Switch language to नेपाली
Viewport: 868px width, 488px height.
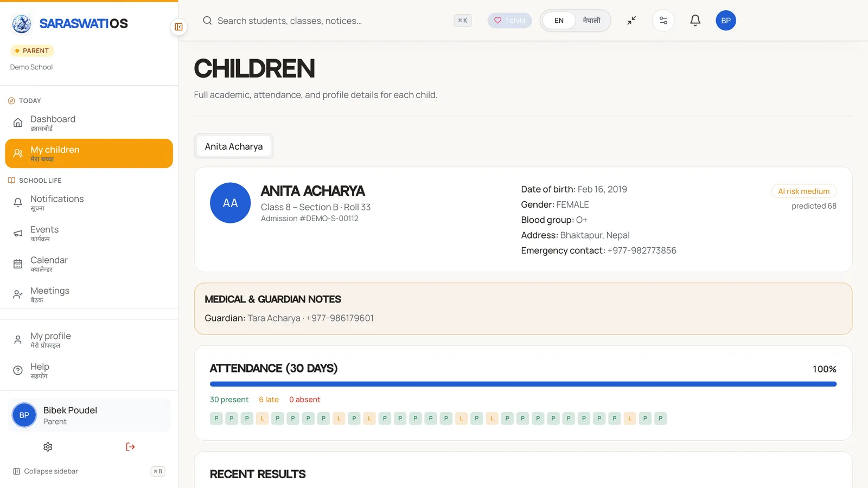(x=591, y=21)
